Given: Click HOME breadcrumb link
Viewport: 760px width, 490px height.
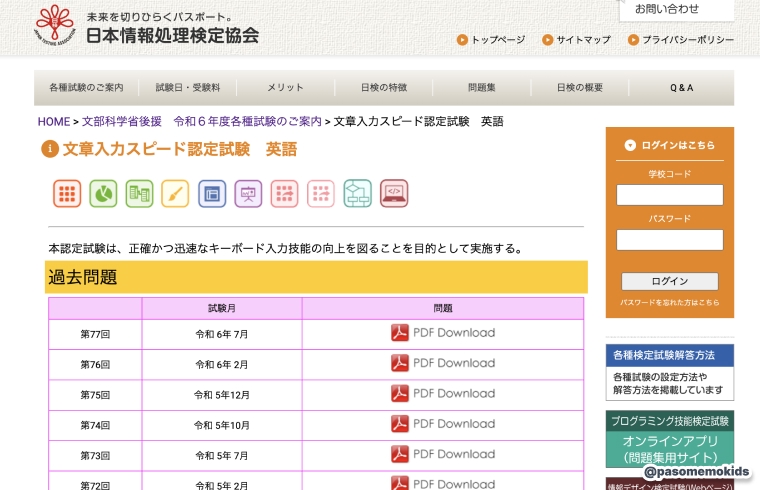Looking at the screenshot, I should [54, 122].
